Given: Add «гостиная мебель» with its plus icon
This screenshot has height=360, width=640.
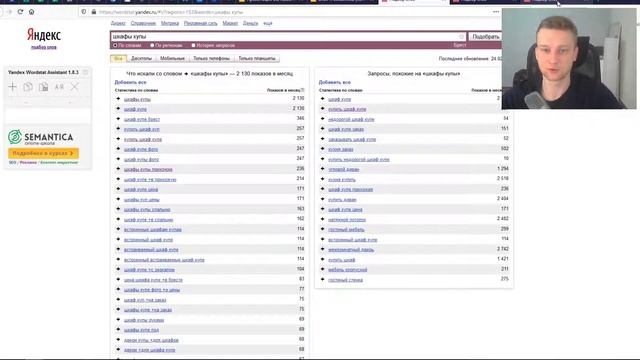Looking at the screenshot, I should click(x=322, y=229).
